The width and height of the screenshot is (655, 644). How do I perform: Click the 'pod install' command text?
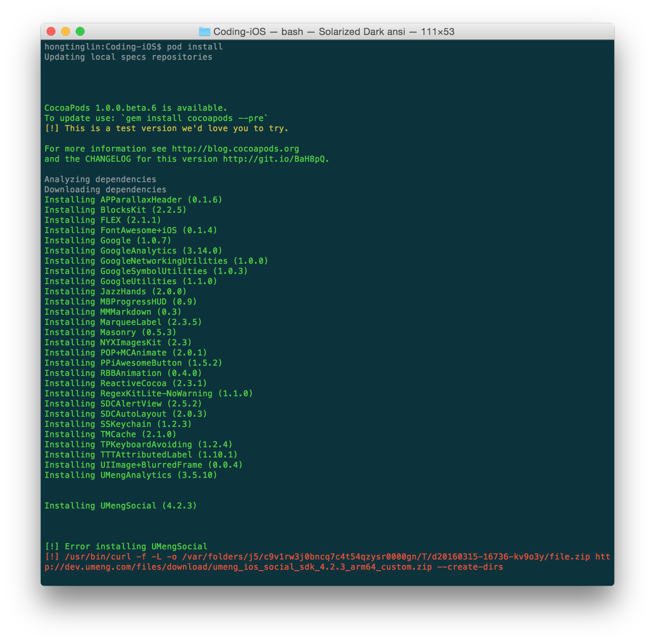pyautogui.click(x=195, y=47)
